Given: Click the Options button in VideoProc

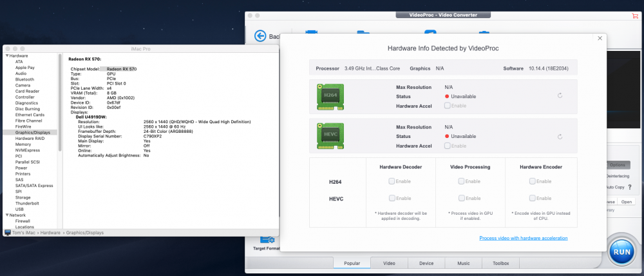Looking at the screenshot, I should pos(618,165).
